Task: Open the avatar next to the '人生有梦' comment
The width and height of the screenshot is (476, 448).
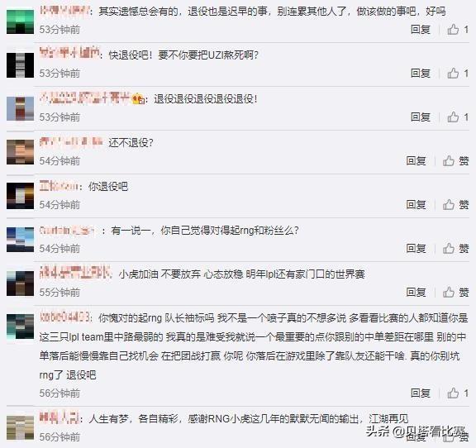Action: pyautogui.click(x=20, y=427)
